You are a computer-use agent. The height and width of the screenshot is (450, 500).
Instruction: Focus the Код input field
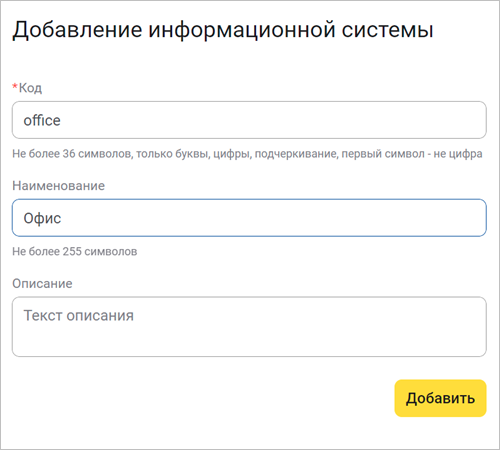click(249, 120)
